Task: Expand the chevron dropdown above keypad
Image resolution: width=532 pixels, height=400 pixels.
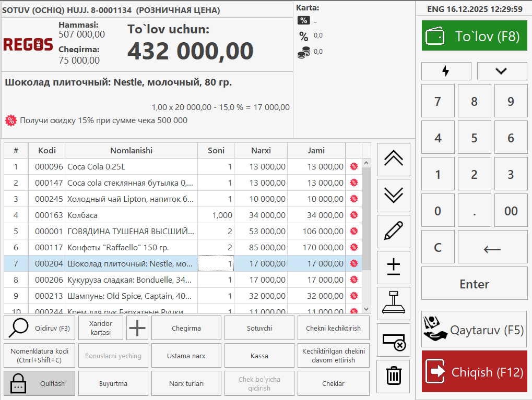Action: 502,71
